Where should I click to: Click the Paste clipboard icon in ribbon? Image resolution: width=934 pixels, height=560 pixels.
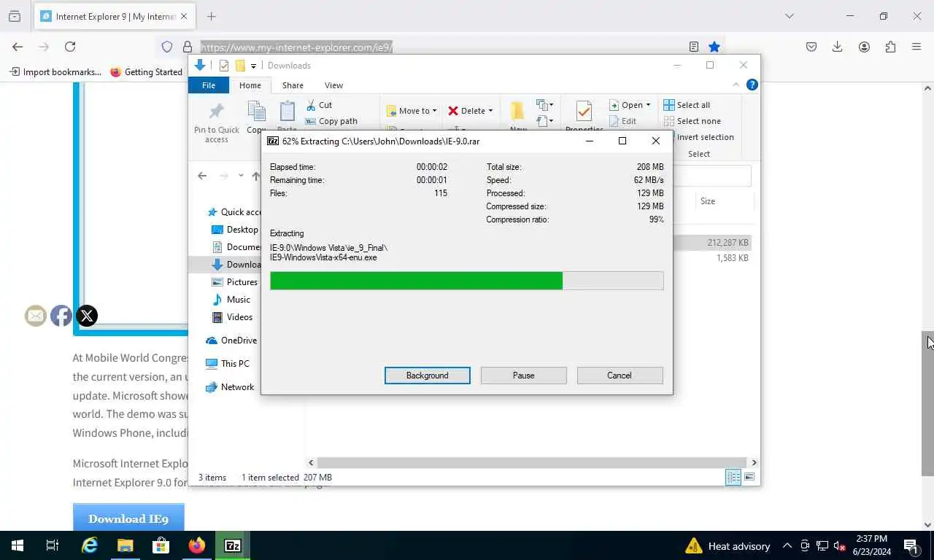pyautogui.click(x=287, y=112)
